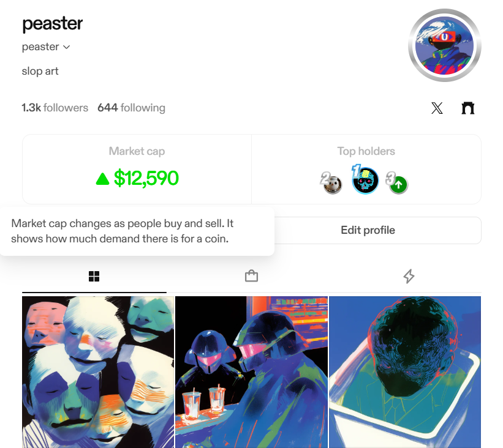View the number 1 top holder avatar
Image resolution: width=503 pixels, height=448 pixels.
[365, 181]
